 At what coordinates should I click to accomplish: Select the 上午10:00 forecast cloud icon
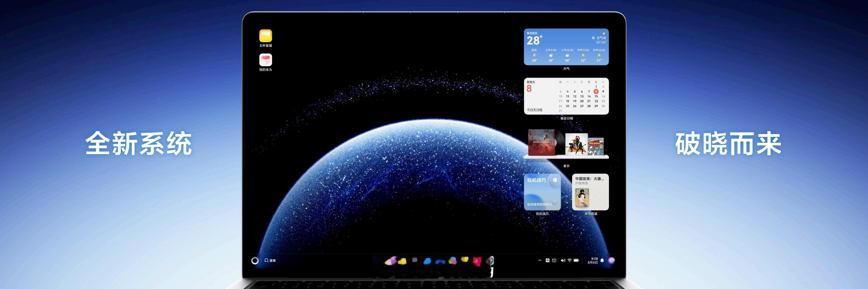pos(567,55)
